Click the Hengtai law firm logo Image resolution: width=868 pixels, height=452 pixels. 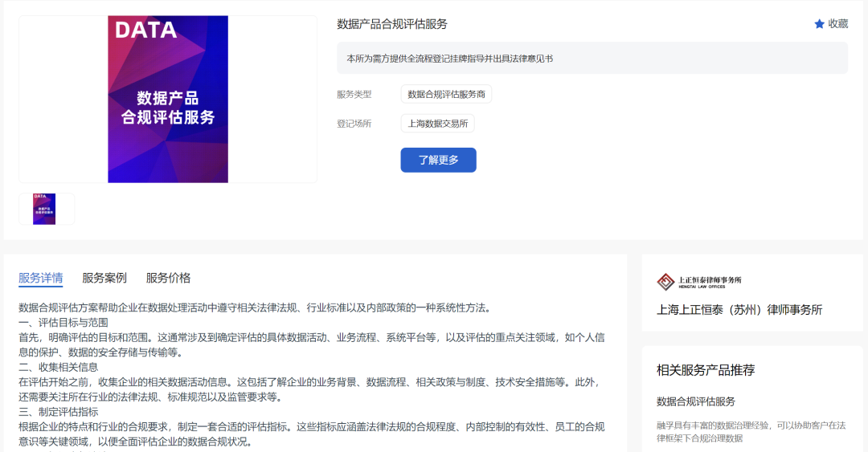click(x=699, y=282)
